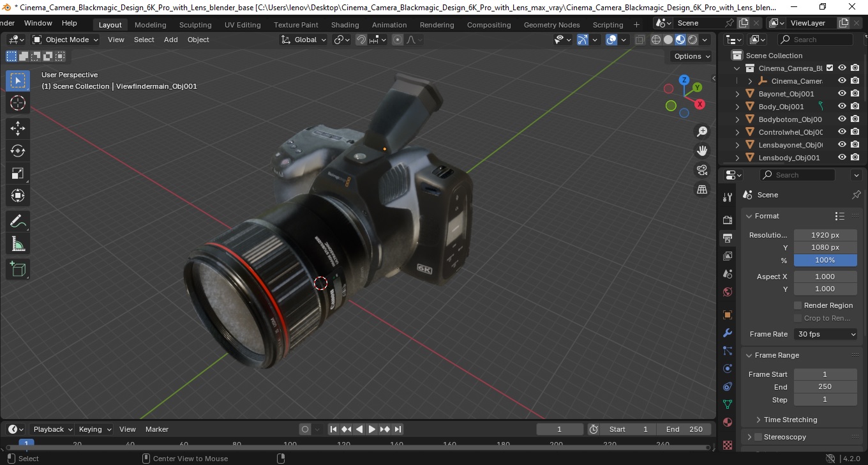Image resolution: width=868 pixels, height=465 pixels.
Task: Jump to the timeline start frame
Action: pyautogui.click(x=333, y=429)
